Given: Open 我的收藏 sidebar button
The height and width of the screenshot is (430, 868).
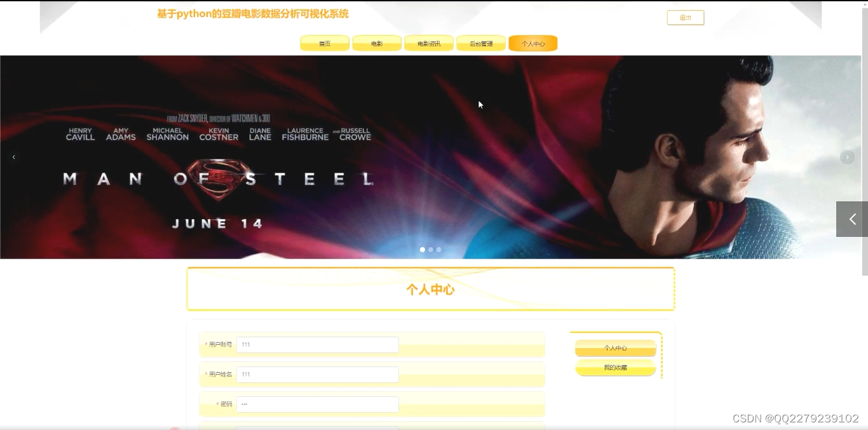Looking at the screenshot, I should point(616,368).
